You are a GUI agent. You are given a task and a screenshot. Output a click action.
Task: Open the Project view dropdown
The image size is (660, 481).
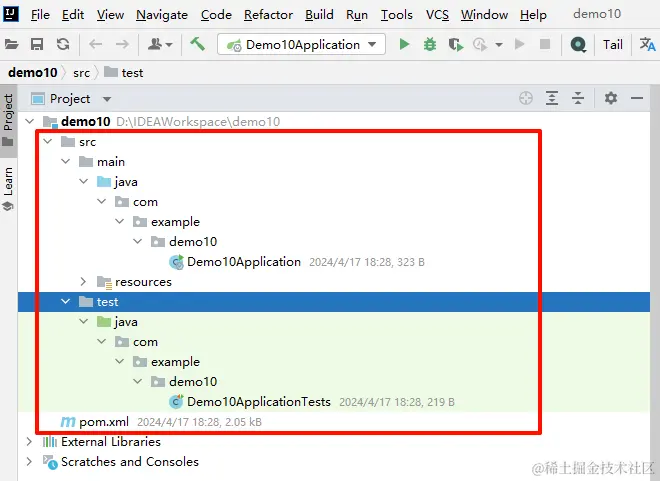pos(107,99)
